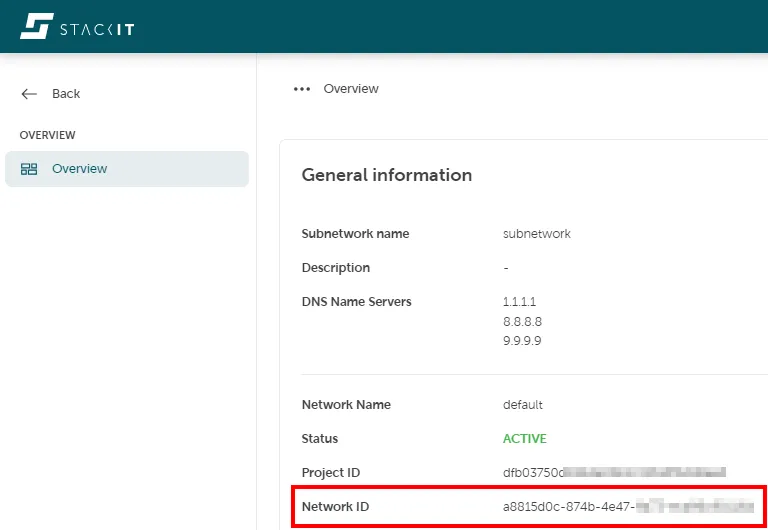The height and width of the screenshot is (530, 768).
Task: Click the Project ID value
Action: pyautogui.click(x=613, y=472)
